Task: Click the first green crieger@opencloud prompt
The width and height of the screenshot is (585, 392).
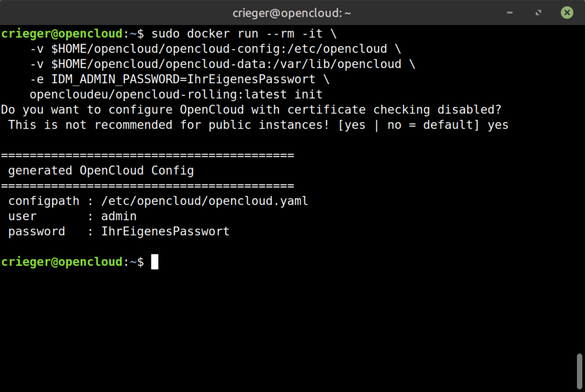Action: coord(62,33)
